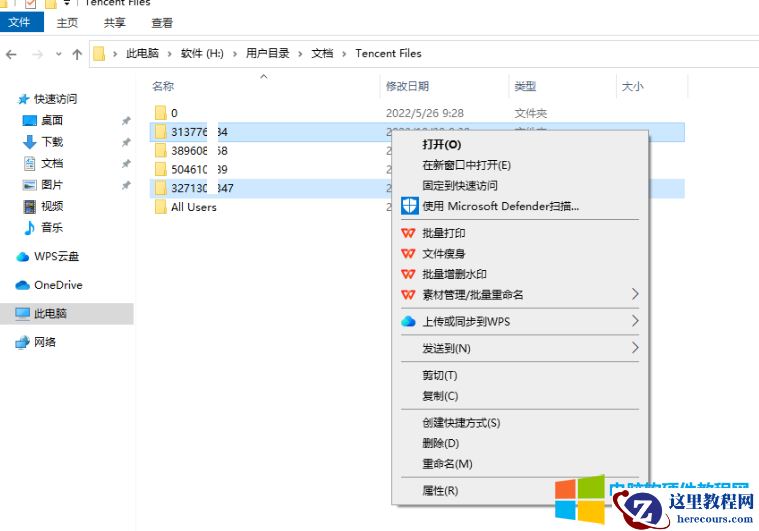The width and height of the screenshot is (759, 531).
Task: Choose 删除(D) from context menu
Action: 440,443
